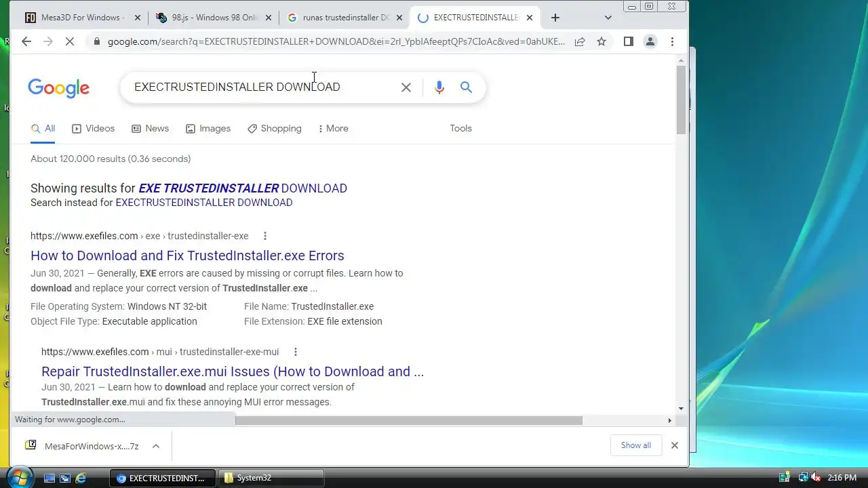This screenshot has height=488, width=868.
Task: Click the forward navigation arrow
Action: click(47, 41)
